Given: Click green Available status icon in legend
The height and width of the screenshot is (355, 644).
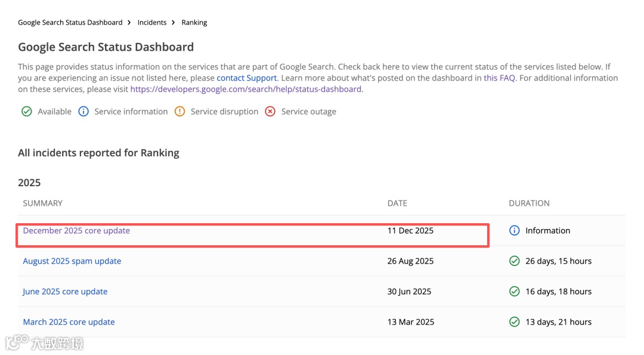Looking at the screenshot, I should click(x=26, y=112).
